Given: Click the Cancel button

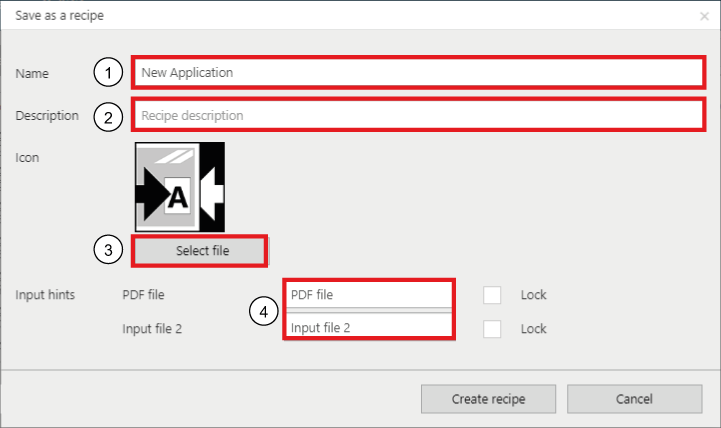Looking at the screenshot, I should pyautogui.click(x=634, y=399).
